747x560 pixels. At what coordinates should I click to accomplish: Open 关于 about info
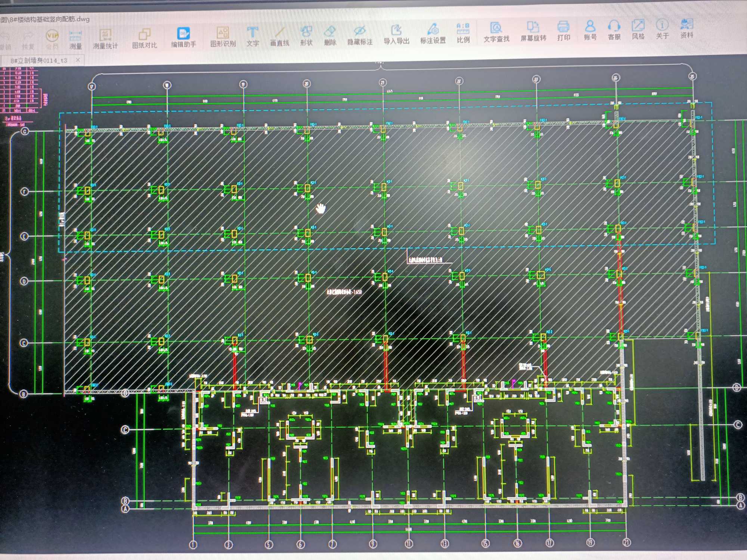tap(662, 29)
